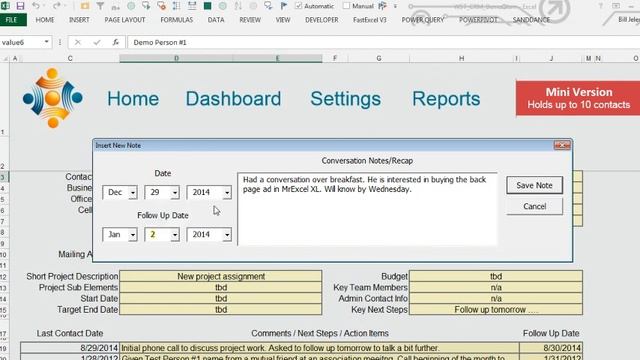Viewport: 640px width, 360px height.
Task: Click the Save icon in the Quick Access Toolbar
Action: [x=20, y=6]
